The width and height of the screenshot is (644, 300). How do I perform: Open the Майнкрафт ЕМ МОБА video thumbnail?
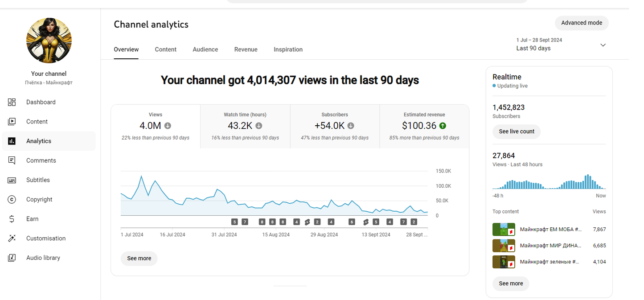click(504, 230)
